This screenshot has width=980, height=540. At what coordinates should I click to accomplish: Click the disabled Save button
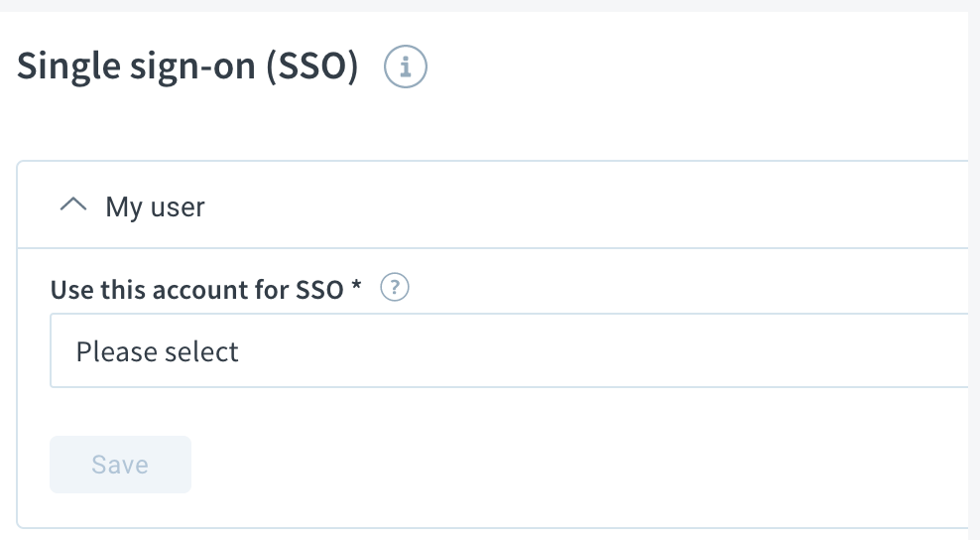120,465
